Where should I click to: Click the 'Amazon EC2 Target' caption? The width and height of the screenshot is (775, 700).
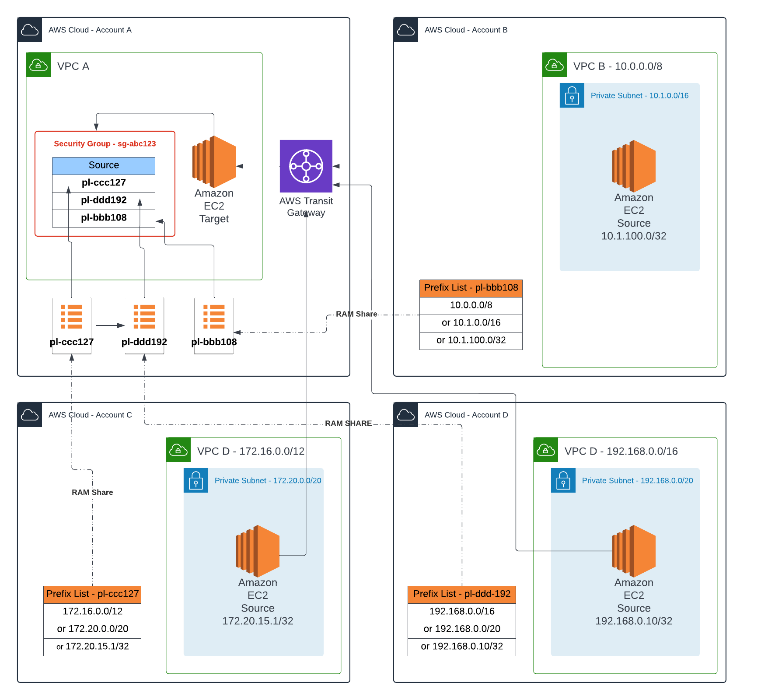(214, 206)
